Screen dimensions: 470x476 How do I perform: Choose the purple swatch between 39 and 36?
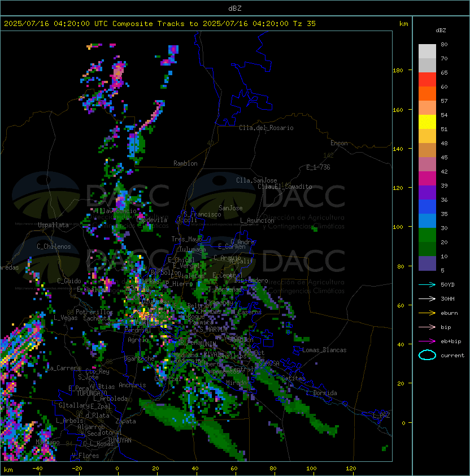coord(427,192)
